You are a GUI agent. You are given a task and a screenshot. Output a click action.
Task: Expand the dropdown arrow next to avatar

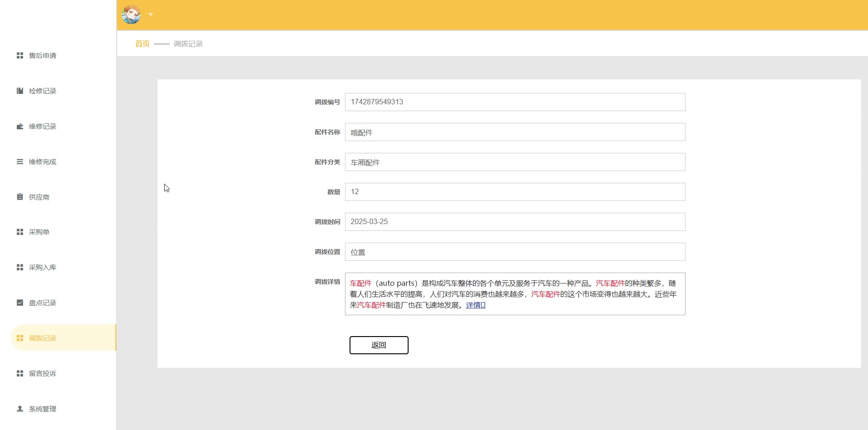point(151,15)
